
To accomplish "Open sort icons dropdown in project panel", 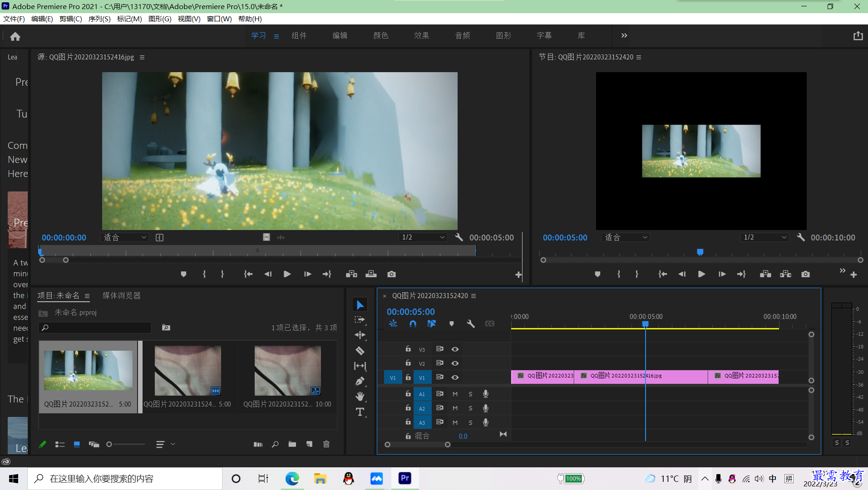I will (x=165, y=444).
